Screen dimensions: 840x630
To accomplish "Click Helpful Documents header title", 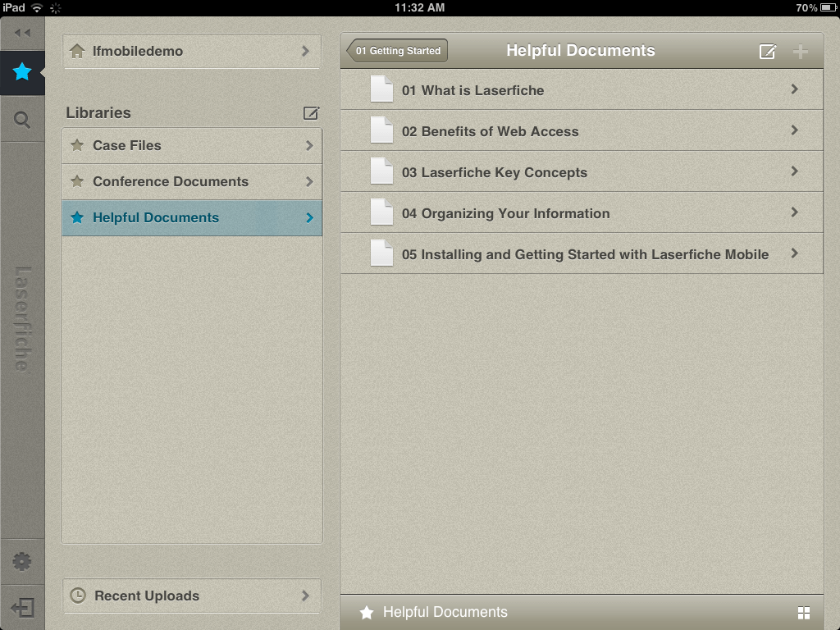I will coord(581,50).
